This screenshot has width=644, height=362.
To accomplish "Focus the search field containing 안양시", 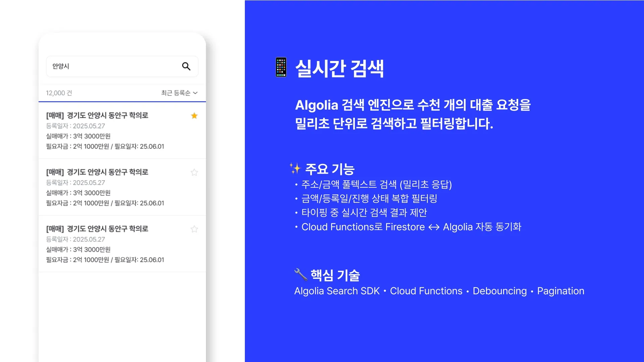I will point(122,66).
